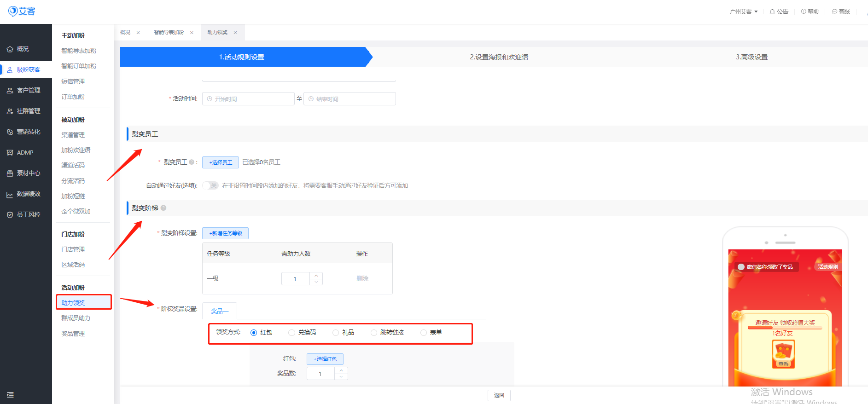Increase 需助力人数 with the up arrow
The height and width of the screenshot is (404, 868).
(316, 276)
